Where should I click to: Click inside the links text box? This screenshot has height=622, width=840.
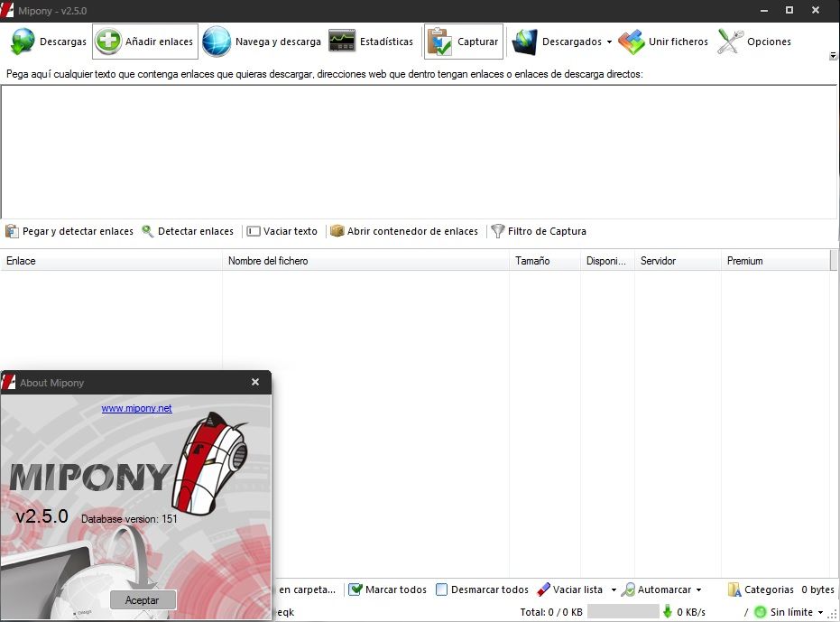[419, 152]
